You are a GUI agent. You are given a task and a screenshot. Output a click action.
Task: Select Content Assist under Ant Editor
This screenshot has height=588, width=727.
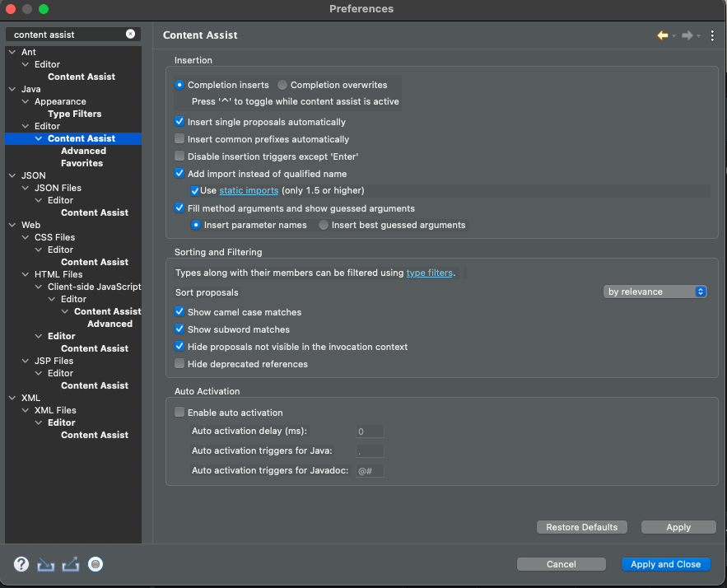(82, 77)
